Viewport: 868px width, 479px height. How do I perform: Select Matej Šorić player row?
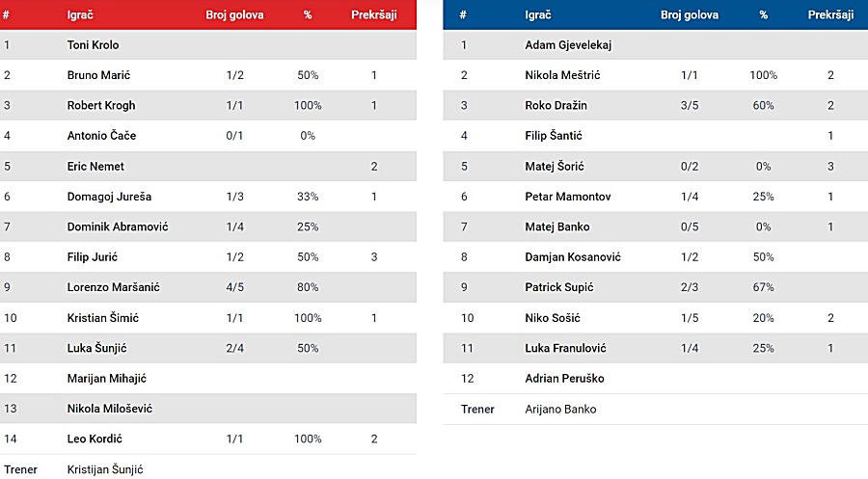pos(656,166)
